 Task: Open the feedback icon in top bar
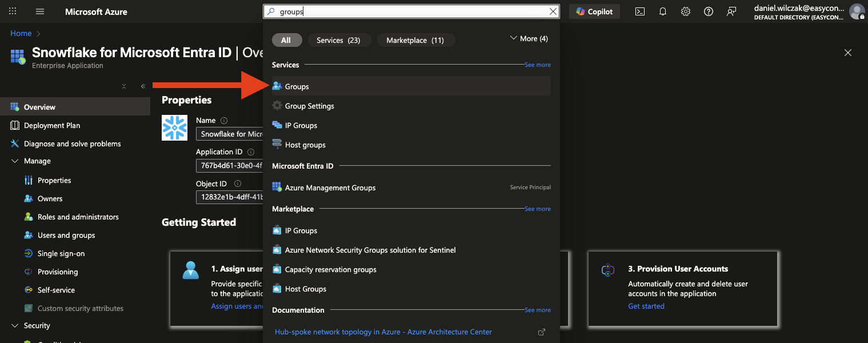731,11
